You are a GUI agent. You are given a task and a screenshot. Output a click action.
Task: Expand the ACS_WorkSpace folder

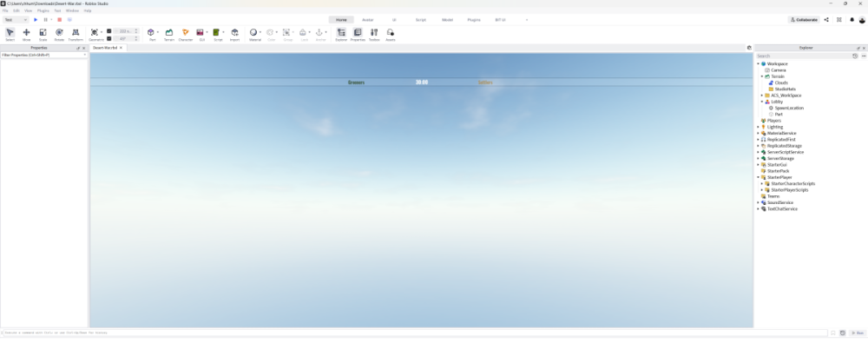coord(762,96)
